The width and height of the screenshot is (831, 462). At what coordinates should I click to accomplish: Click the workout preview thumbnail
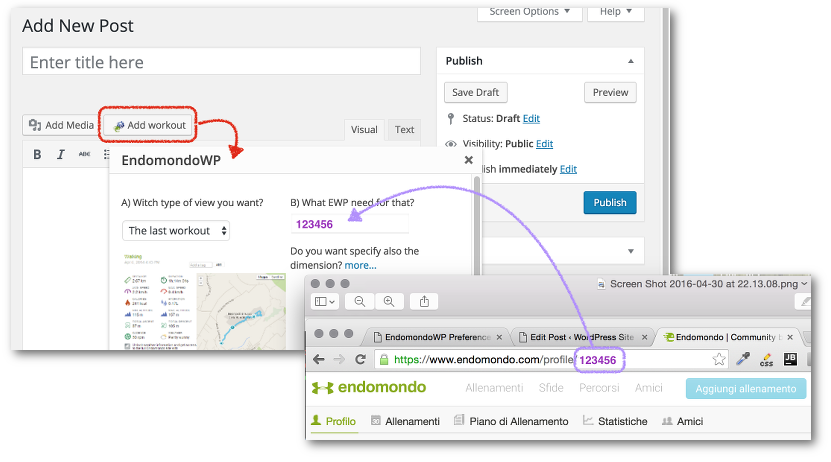[205, 301]
